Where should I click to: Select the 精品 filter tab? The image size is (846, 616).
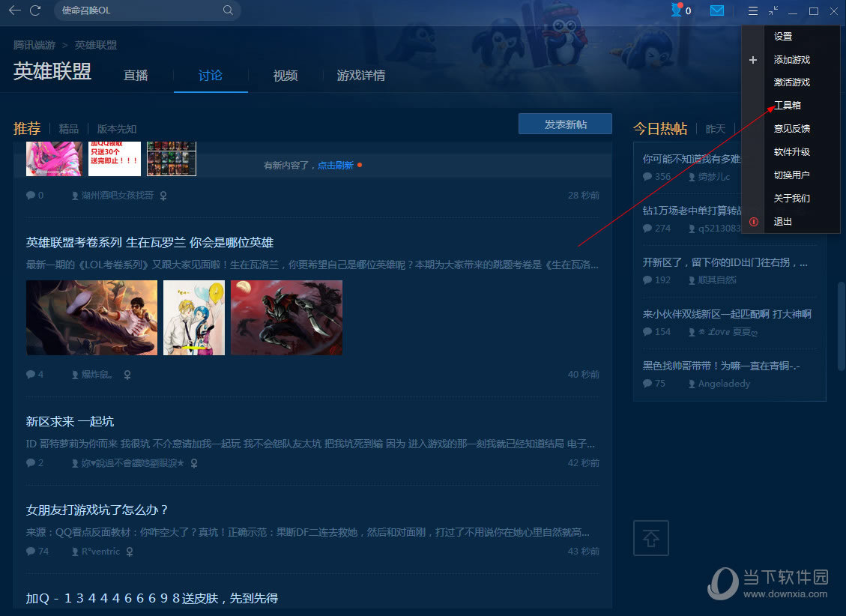point(68,129)
